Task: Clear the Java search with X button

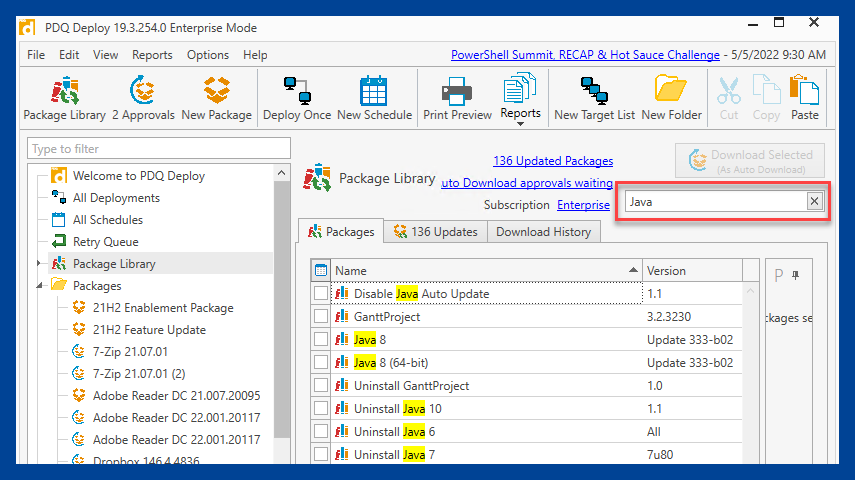Action: pyautogui.click(x=814, y=201)
